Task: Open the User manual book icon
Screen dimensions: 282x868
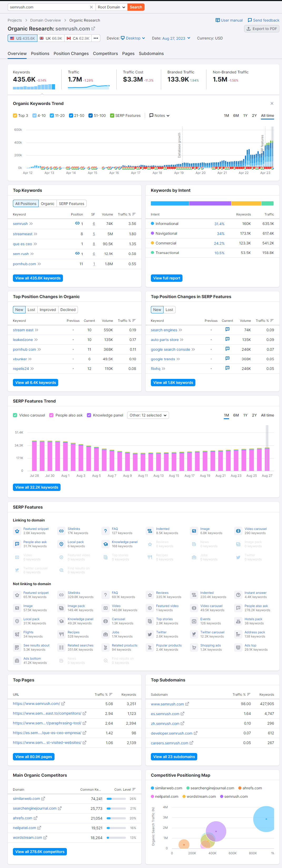Action: 217,20
